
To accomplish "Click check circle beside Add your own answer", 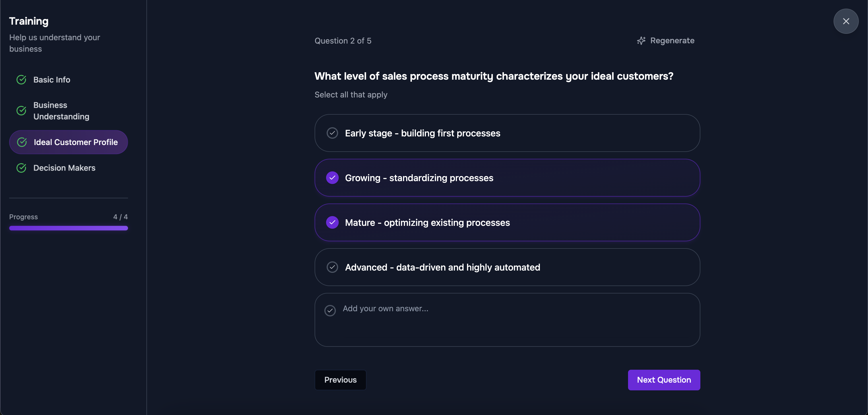I will click(x=330, y=310).
